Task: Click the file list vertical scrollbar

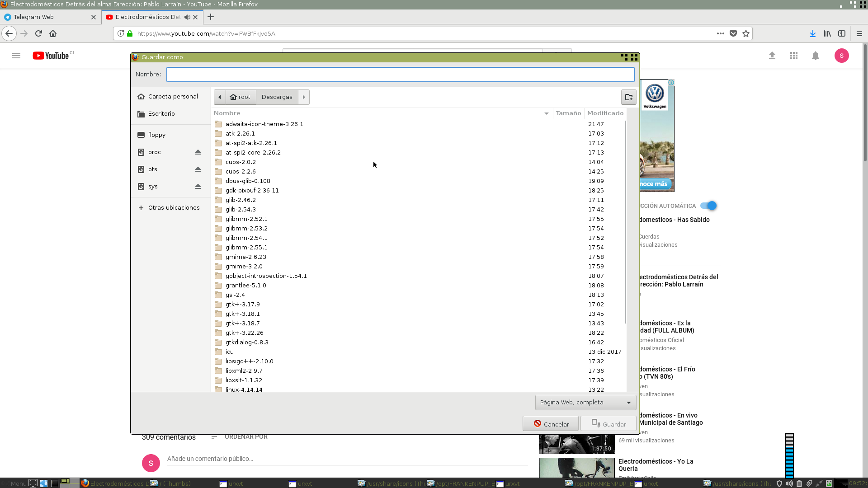Action: pyautogui.click(x=625, y=221)
